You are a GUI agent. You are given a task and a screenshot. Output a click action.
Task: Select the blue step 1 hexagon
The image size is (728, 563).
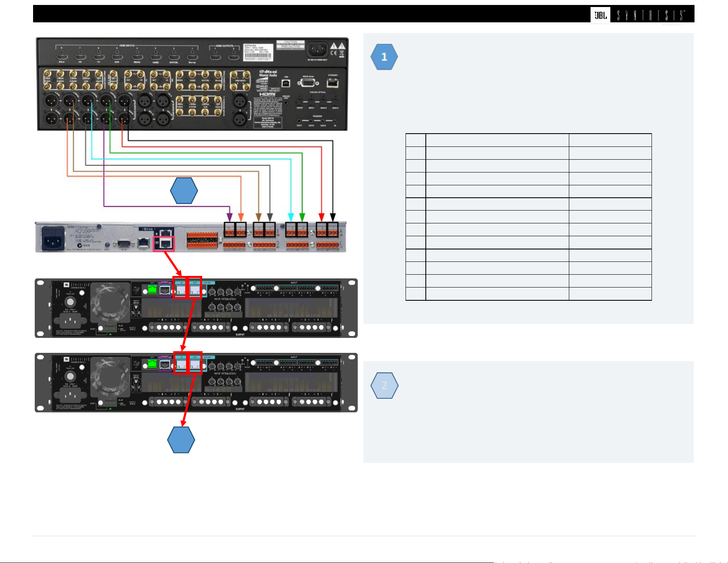384,57
